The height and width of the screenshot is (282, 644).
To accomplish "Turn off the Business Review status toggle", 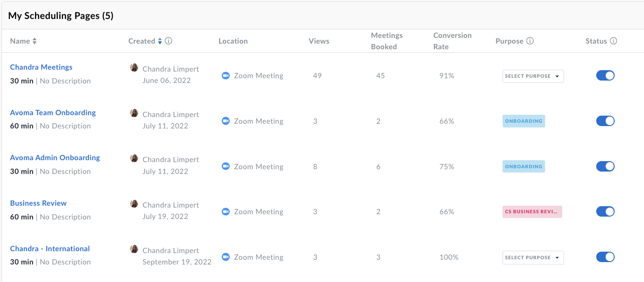I will 605,211.
